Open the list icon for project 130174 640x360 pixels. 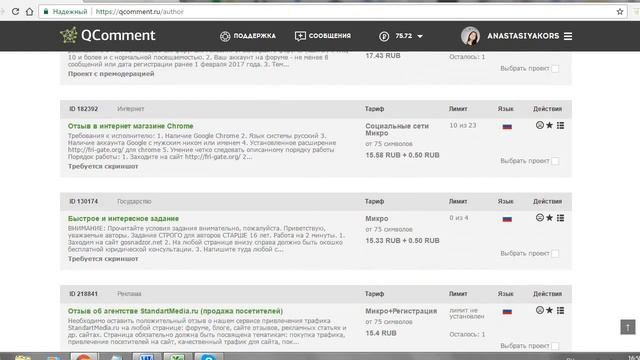pyautogui.click(x=560, y=218)
